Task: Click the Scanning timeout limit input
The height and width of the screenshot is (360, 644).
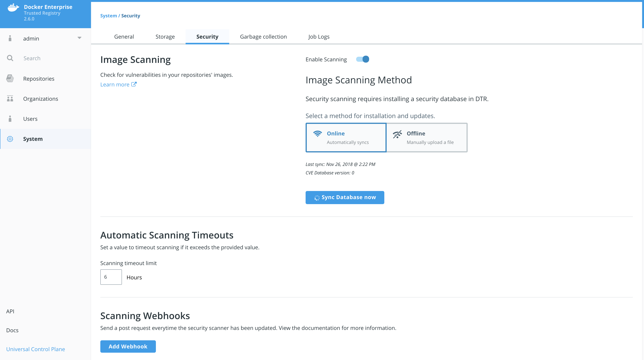Action: (x=111, y=277)
